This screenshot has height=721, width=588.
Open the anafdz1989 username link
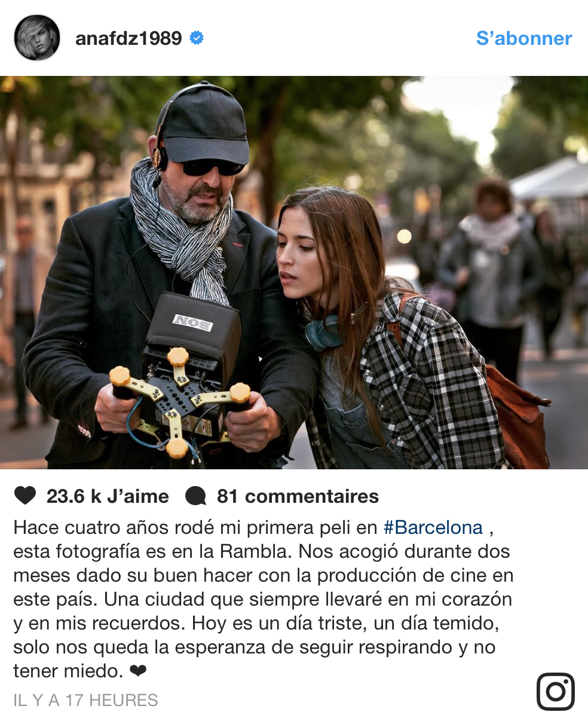tap(128, 38)
